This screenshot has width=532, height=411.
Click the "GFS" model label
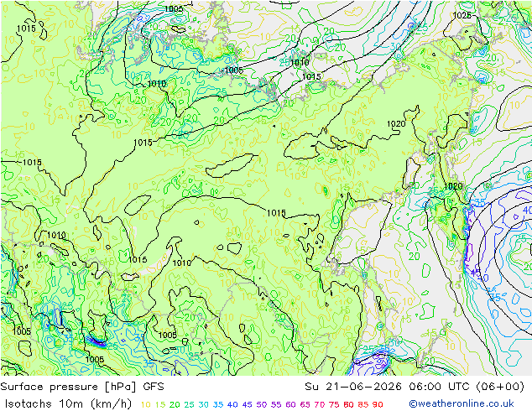154,387
